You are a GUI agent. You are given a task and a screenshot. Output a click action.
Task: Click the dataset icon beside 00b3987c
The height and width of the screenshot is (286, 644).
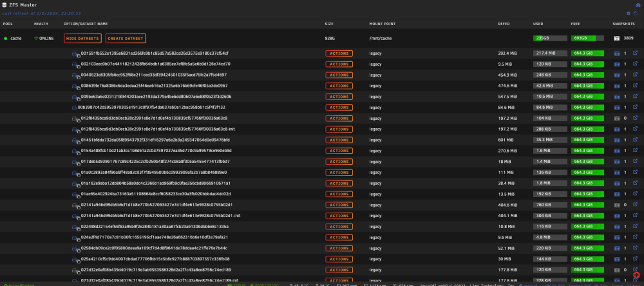coord(74,107)
